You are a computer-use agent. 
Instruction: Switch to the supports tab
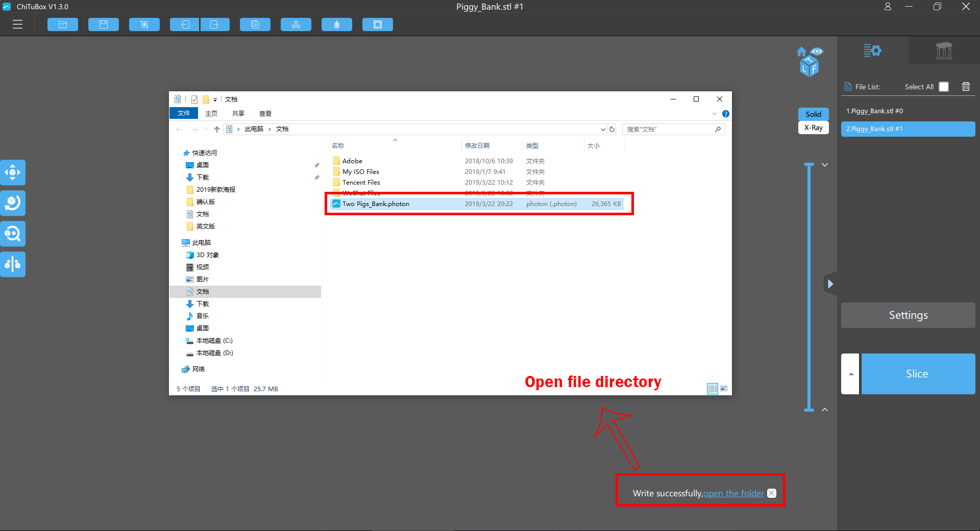944,50
